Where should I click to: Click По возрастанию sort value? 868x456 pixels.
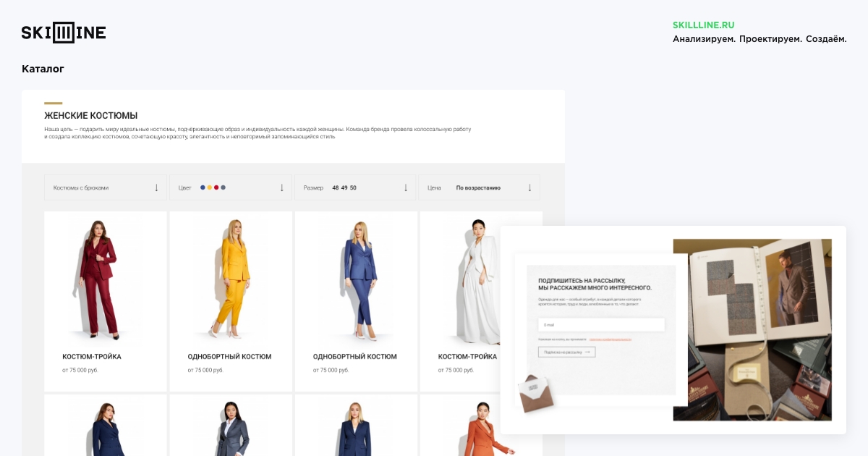478,187
